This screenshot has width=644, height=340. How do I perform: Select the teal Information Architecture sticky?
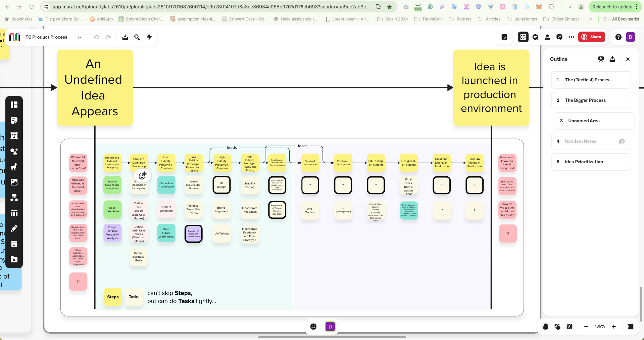tap(166, 185)
